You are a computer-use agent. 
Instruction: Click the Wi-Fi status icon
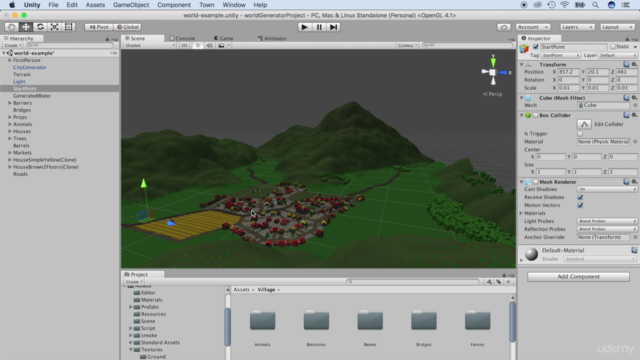564,5
